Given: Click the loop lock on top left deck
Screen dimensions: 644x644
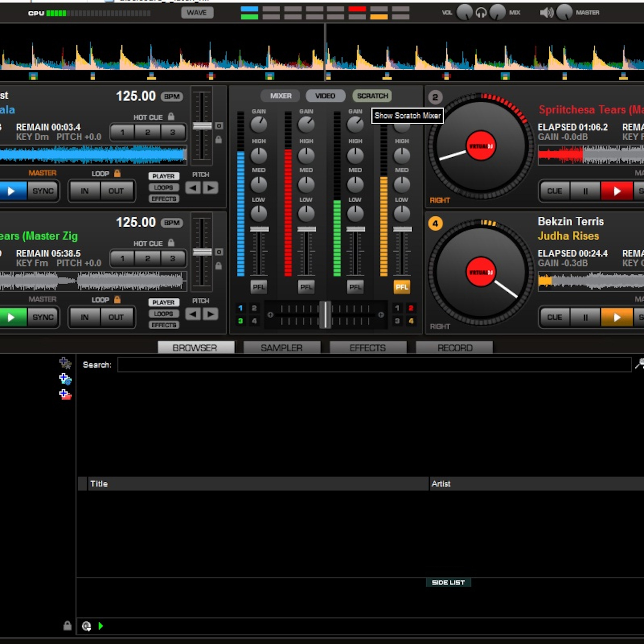Looking at the screenshot, I should pos(117,173).
